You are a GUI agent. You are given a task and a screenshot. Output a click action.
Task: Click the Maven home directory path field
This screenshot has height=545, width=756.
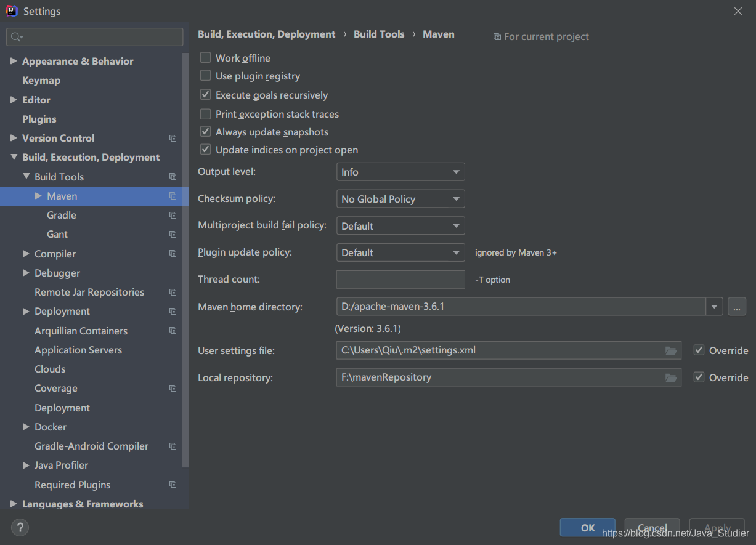point(521,306)
